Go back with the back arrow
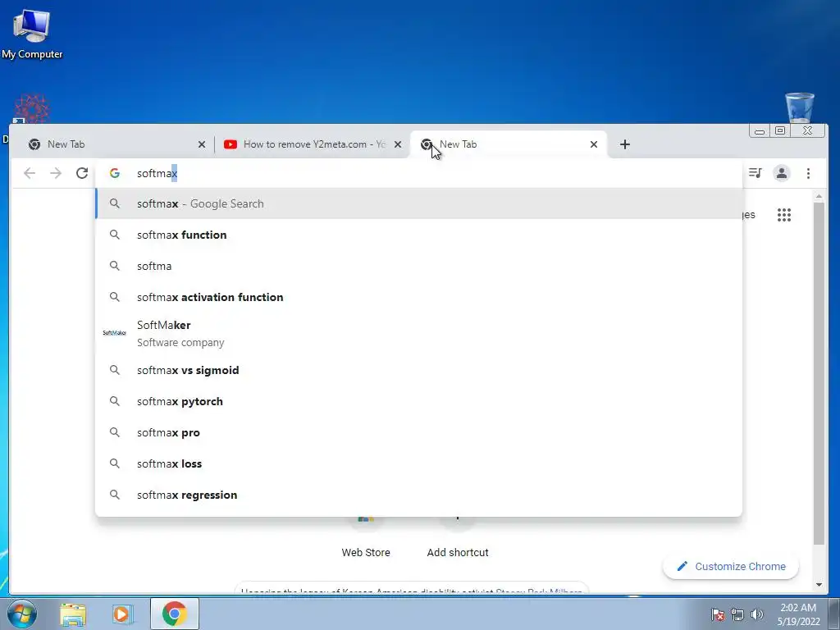840x630 pixels. pos(30,173)
